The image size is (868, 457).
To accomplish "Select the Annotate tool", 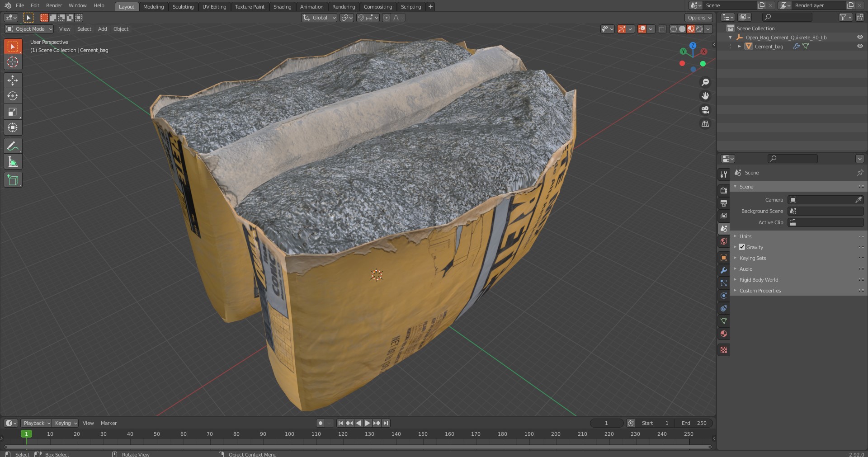I will tap(13, 146).
